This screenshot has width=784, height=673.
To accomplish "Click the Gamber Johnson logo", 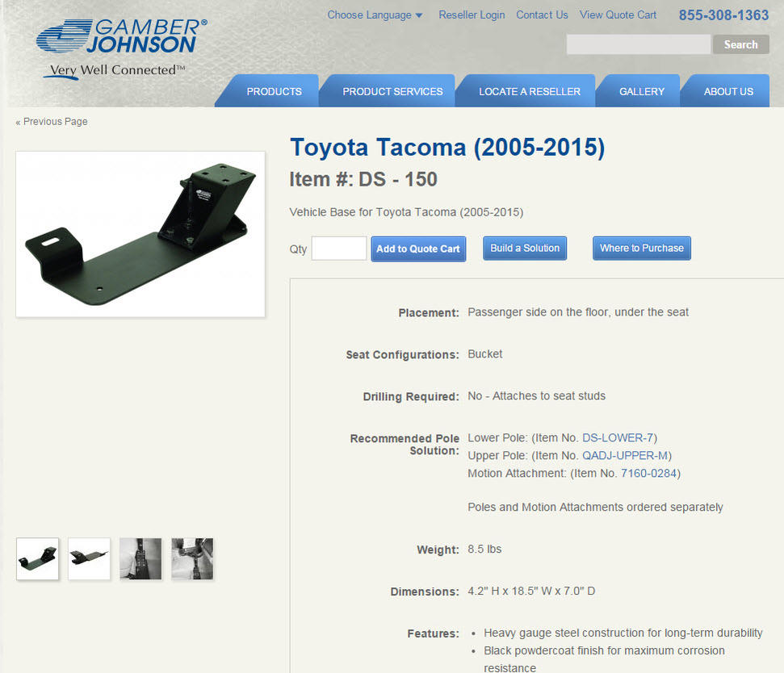I will (x=121, y=48).
